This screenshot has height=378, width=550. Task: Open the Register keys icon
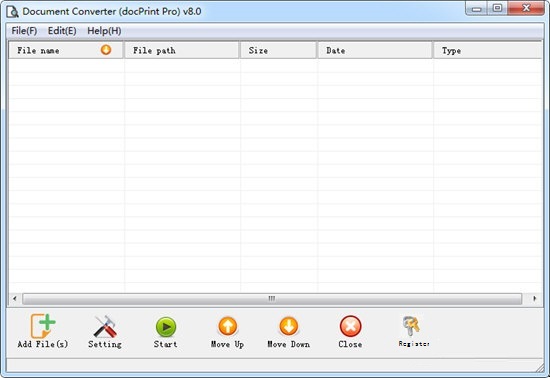pyautogui.click(x=411, y=325)
